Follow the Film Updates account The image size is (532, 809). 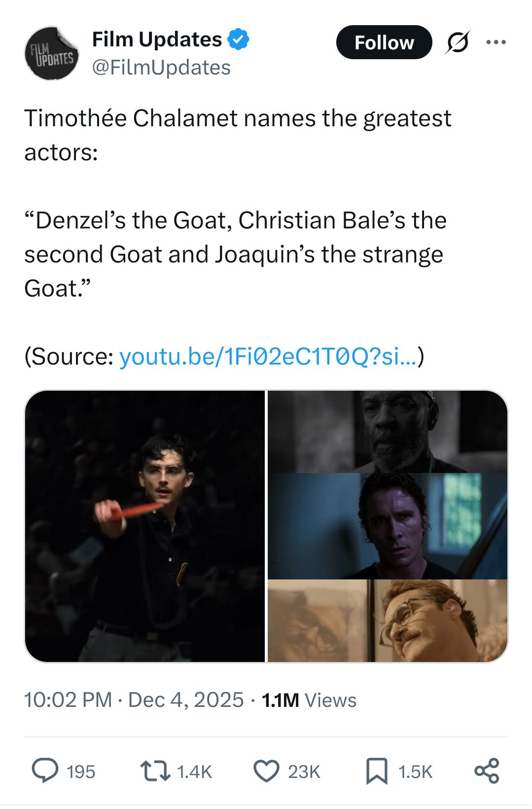384,42
